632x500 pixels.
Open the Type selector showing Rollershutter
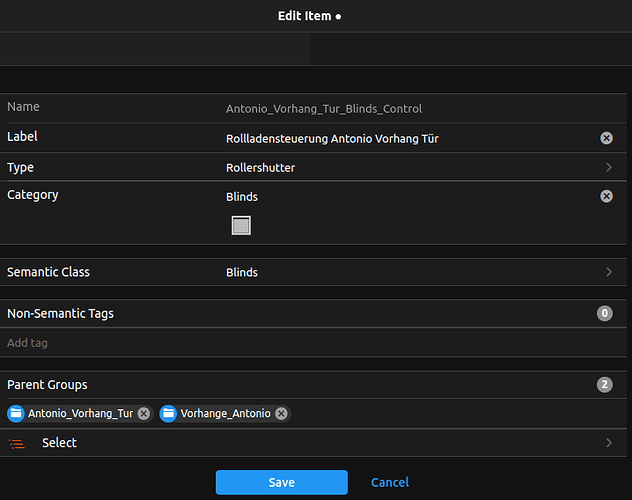click(313, 167)
